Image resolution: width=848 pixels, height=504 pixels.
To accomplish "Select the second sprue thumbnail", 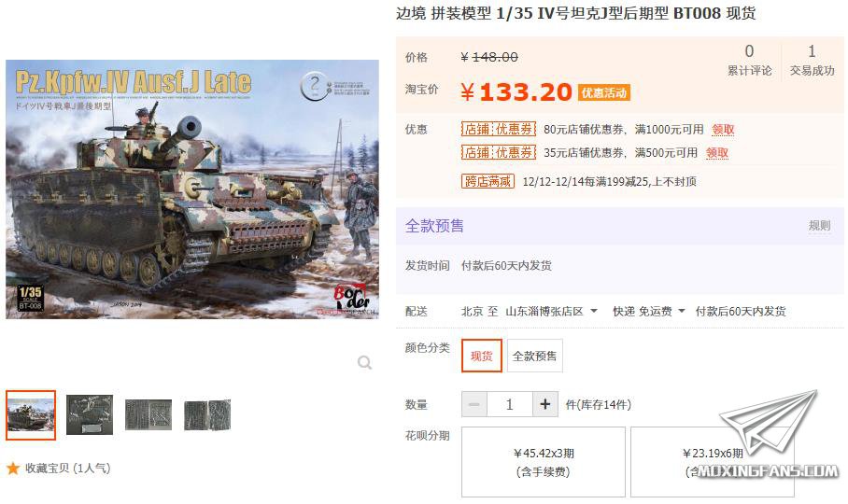I will [x=90, y=415].
